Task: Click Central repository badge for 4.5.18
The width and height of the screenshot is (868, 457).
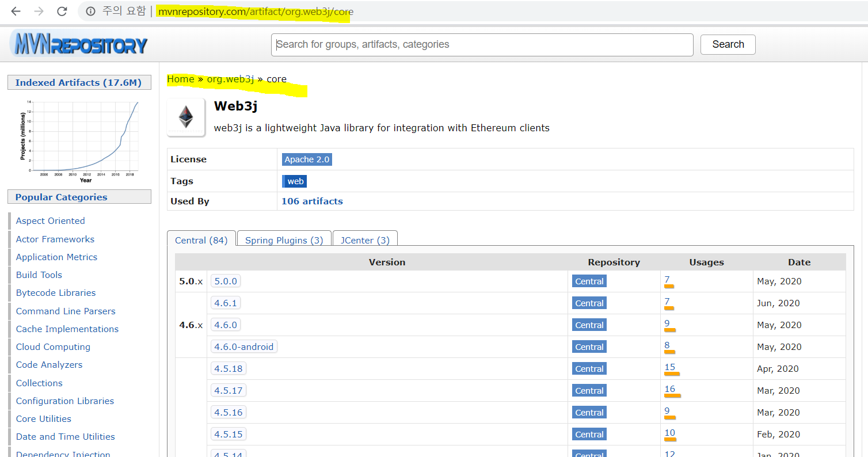Action: coord(589,369)
